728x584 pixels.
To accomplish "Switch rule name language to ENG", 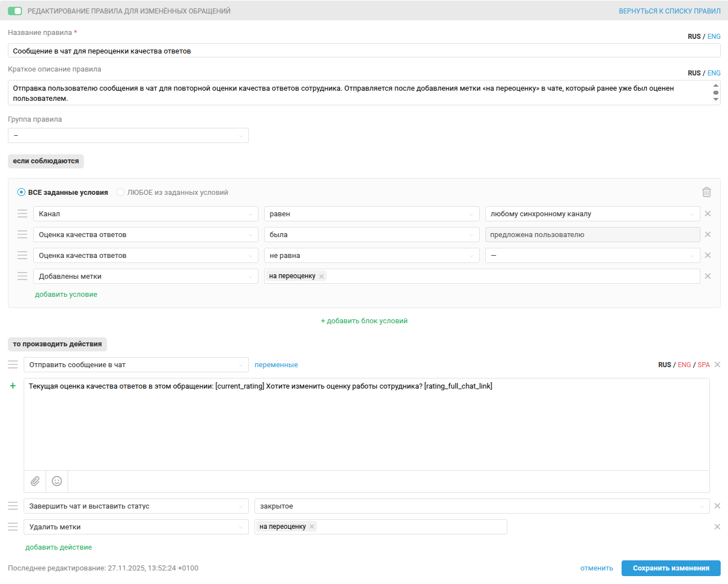I will tap(714, 36).
